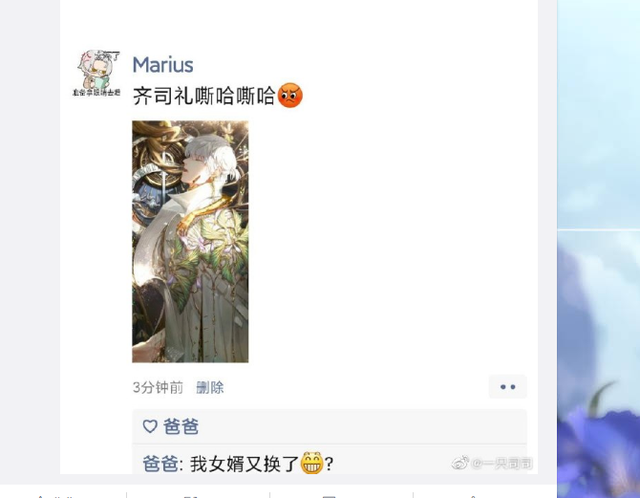This screenshot has width=640, height=498.
Task: Click the Weibo logo watermark
Action: click(460, 463)
